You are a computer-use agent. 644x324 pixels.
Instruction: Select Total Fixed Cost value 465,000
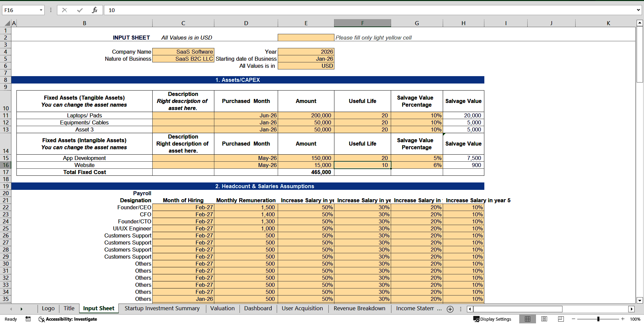(306, 172)
